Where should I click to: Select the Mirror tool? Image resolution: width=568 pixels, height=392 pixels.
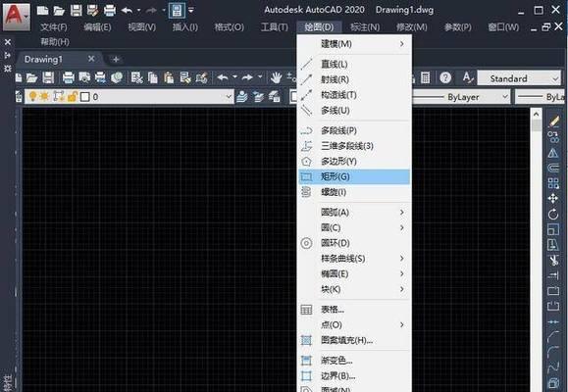pos(553,152)
